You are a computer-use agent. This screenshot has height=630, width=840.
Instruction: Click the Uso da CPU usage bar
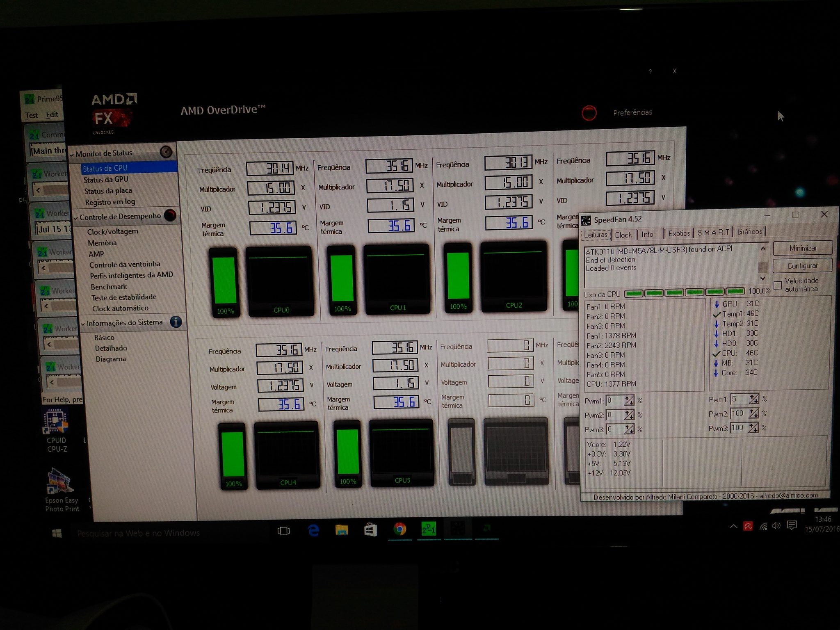pyautogui.click(x=684, y=292)
